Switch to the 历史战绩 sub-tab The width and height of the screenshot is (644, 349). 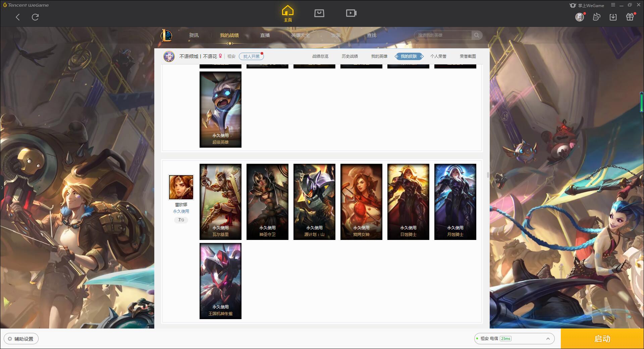[350, 56]
